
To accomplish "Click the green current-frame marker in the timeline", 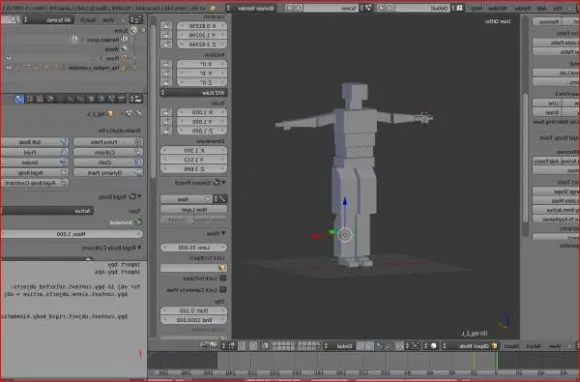I will (496, 360).
